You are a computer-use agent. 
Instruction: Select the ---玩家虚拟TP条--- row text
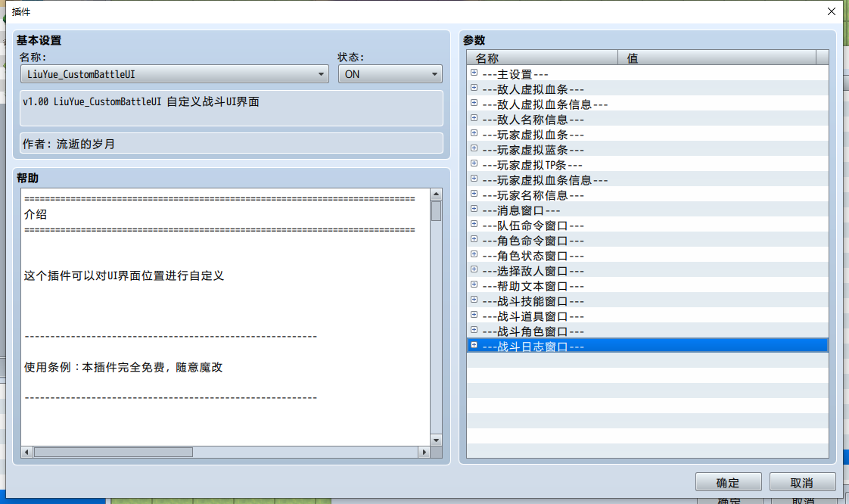pyautogui.click(x=532, y=165)
